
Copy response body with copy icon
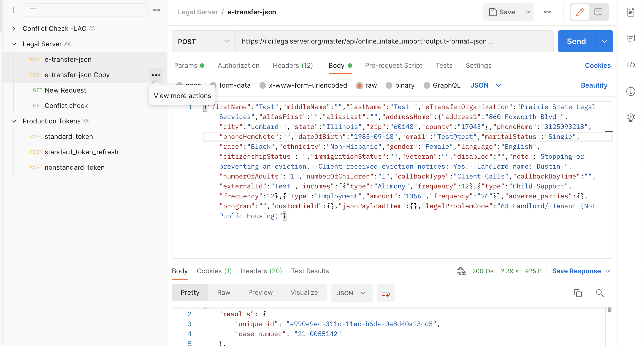click(x=578, y=293)
